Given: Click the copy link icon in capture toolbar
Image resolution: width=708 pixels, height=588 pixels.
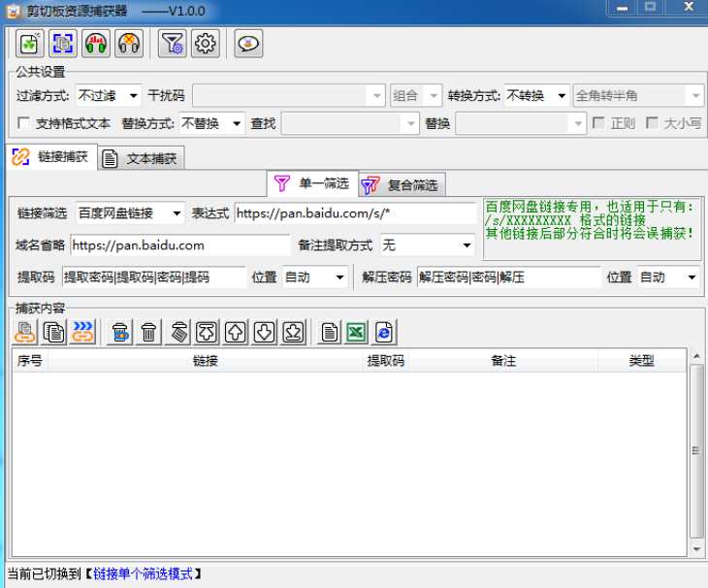Looking at the screenshot, I should click(25, 333).
